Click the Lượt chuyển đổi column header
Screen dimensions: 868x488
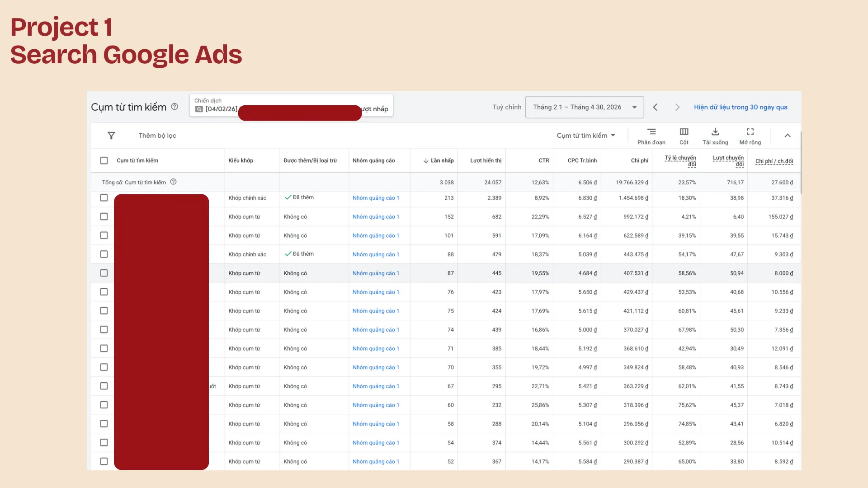(728, 161)
